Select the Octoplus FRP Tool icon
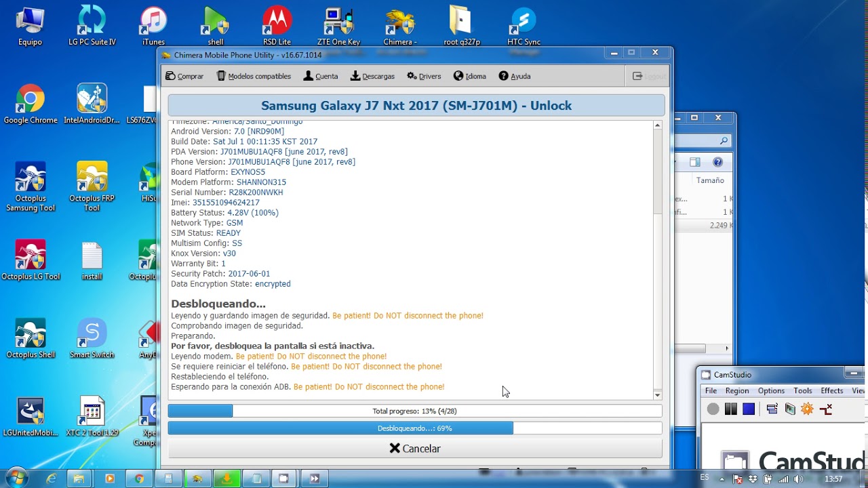The image size is (868, 488). coord(92,186)
